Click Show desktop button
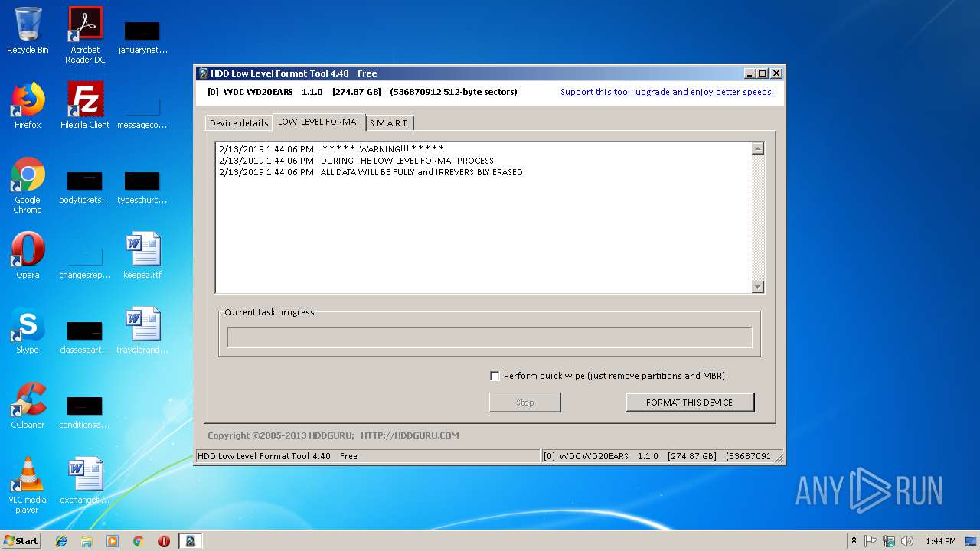Screen dimensions: 980x551 point(972,541)
